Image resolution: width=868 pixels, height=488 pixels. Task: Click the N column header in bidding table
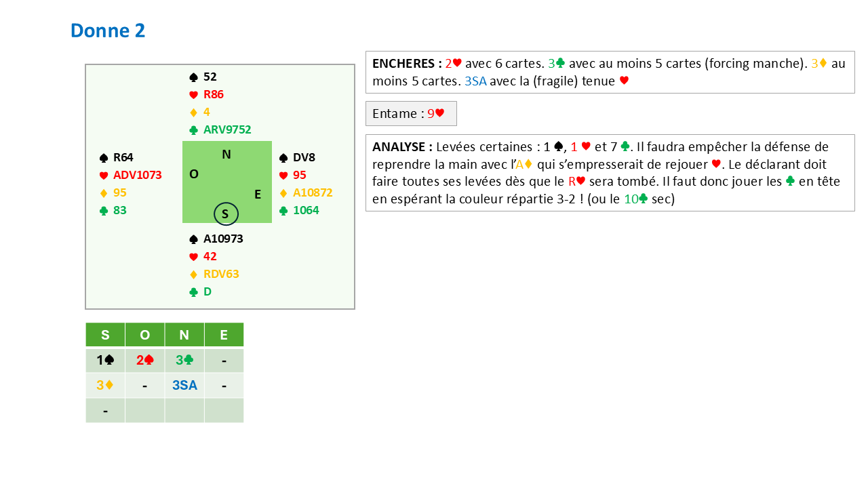(x=184, y=335)
